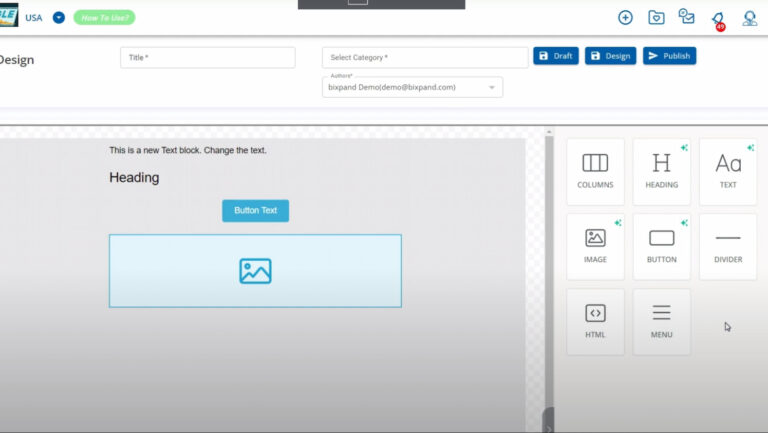Open notifications bell with red badge
Image resolution: width=768 pixels, height=433 pixels.
(719, 21)
